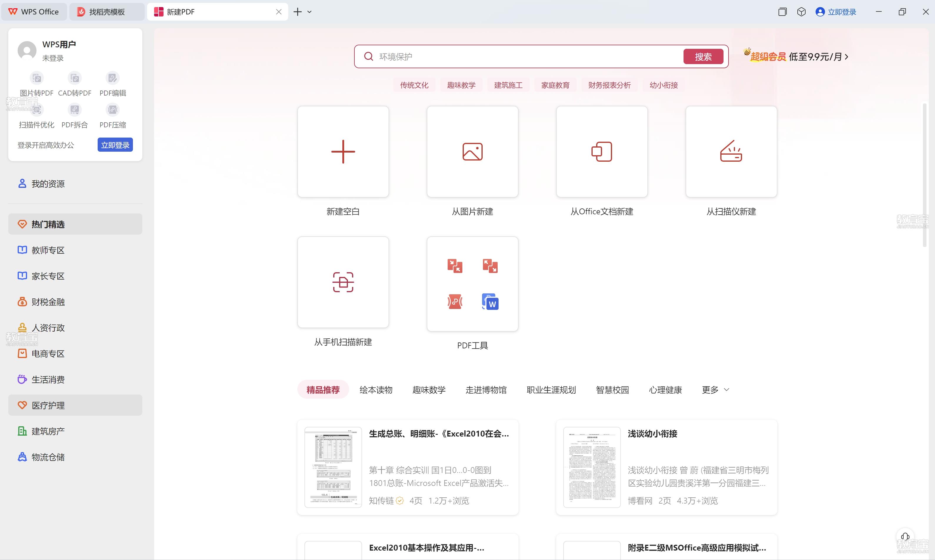The width and height of the screenshot is (935, 560).
Task: Select 生活消费 category
Action: 75,379
